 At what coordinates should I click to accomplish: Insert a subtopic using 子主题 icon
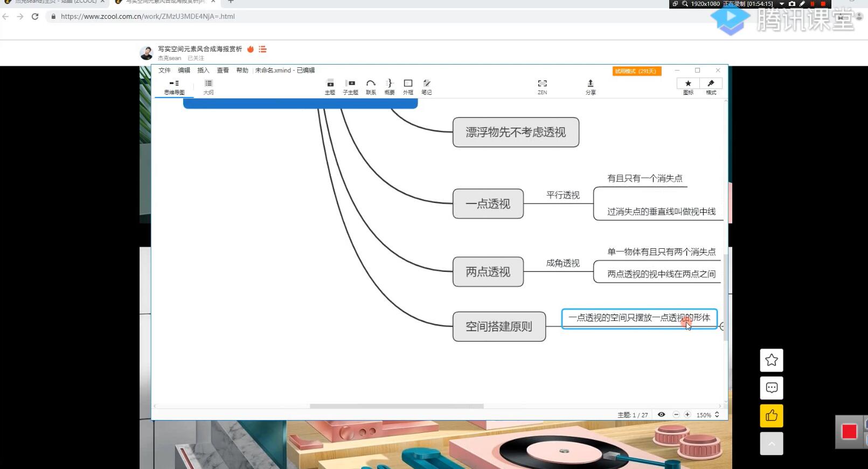(350, 86)
